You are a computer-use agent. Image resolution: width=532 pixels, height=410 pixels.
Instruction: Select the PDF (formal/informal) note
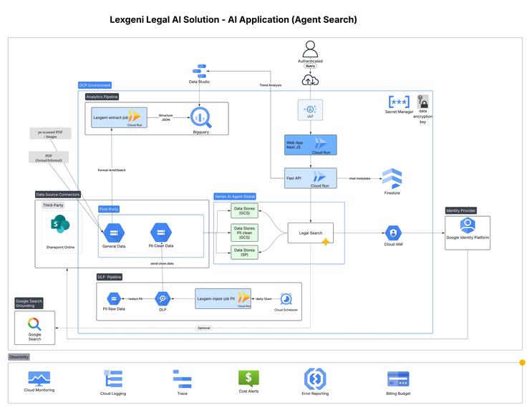click(49, 157)
